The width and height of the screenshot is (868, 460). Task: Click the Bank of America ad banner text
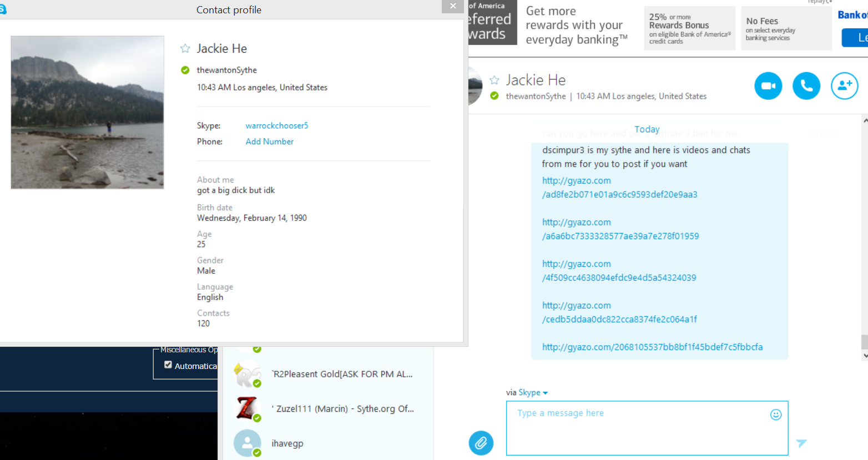click(x=577, y=26)
